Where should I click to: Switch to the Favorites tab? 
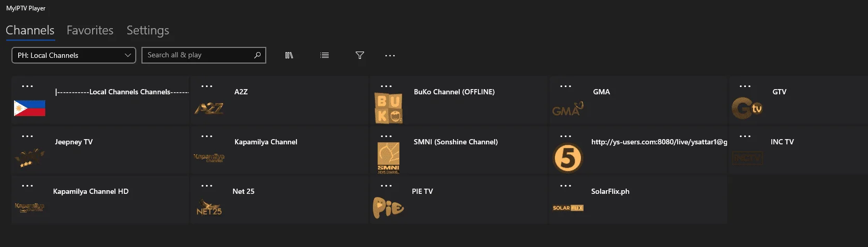click(x=90, y=30)
